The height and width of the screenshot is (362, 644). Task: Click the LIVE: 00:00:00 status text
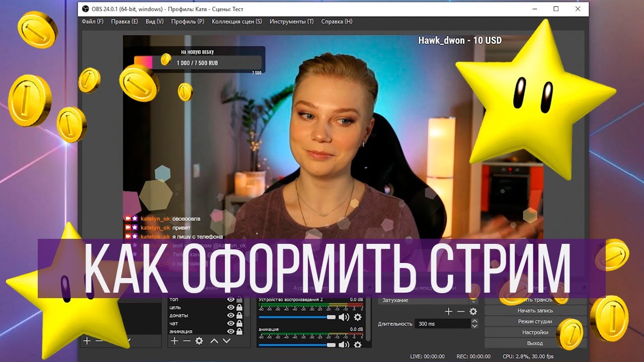coord(427,356)
